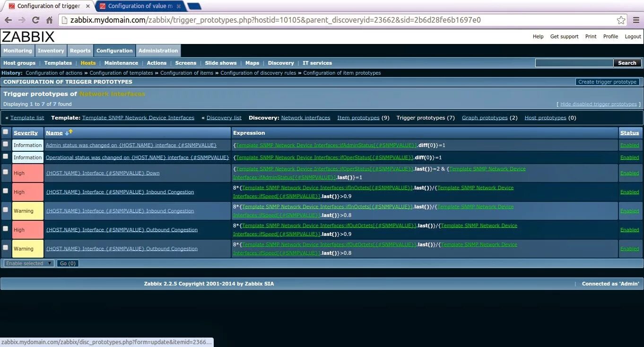Check High Inbound Congestion row checkbox
This screenshot has width=644, height=347.
[5, 191]
